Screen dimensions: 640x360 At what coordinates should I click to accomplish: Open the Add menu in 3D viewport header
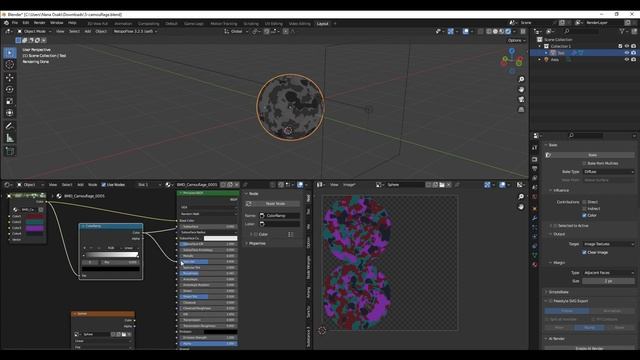(87, 31)
